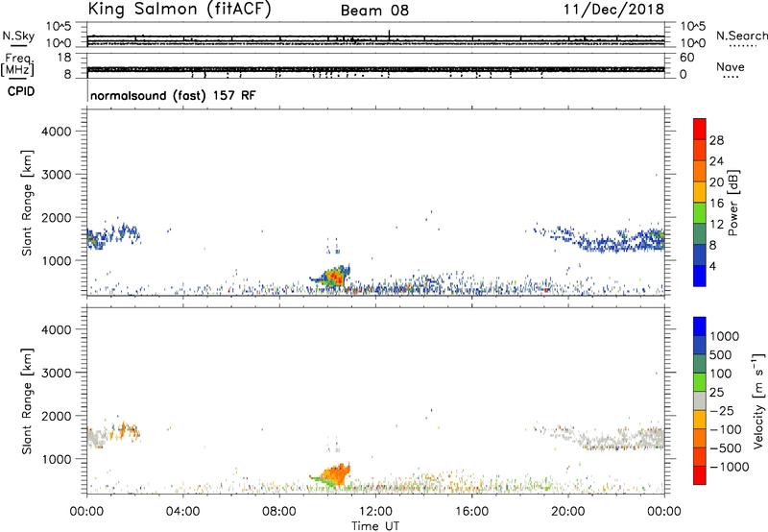Image resolution: width=768 pixels, height=532 pixels.
Task: Click the Nave legend label
Action: pos(731,67)
